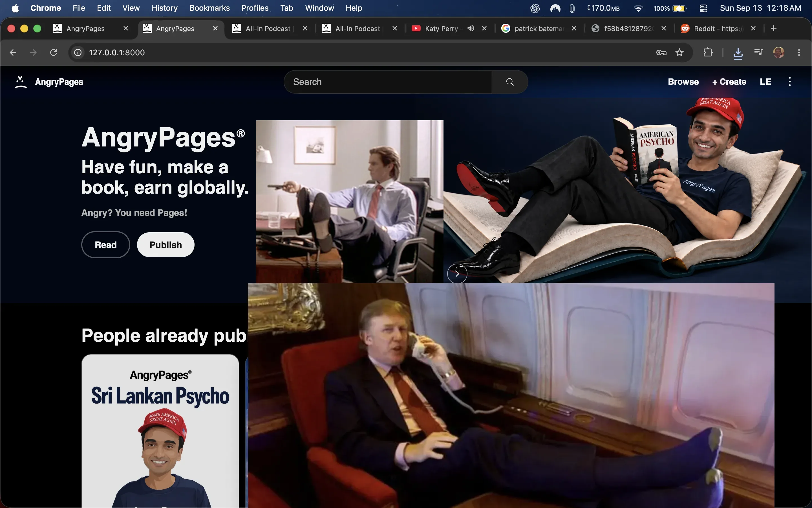Click the browser forward arrow
Image resolution: width=812 pixels, height=508 pixels.
[33, 52]
